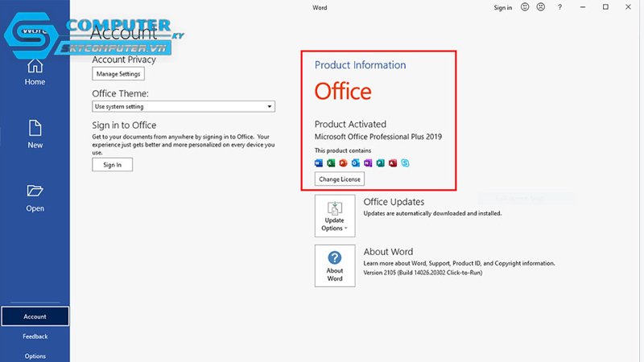Send a frown feedback face icon

(541, 7)
